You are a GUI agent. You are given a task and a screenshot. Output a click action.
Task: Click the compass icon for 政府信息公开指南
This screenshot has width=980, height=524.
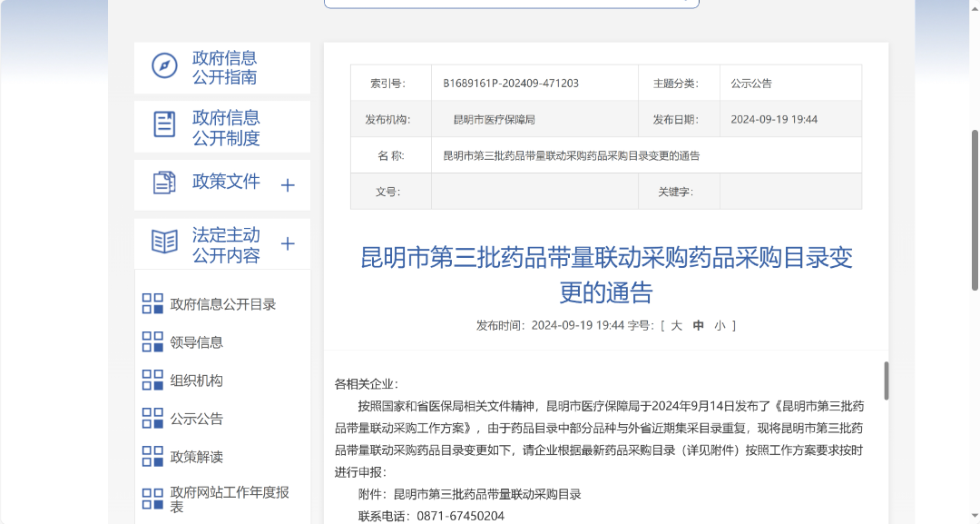point(164,66)
